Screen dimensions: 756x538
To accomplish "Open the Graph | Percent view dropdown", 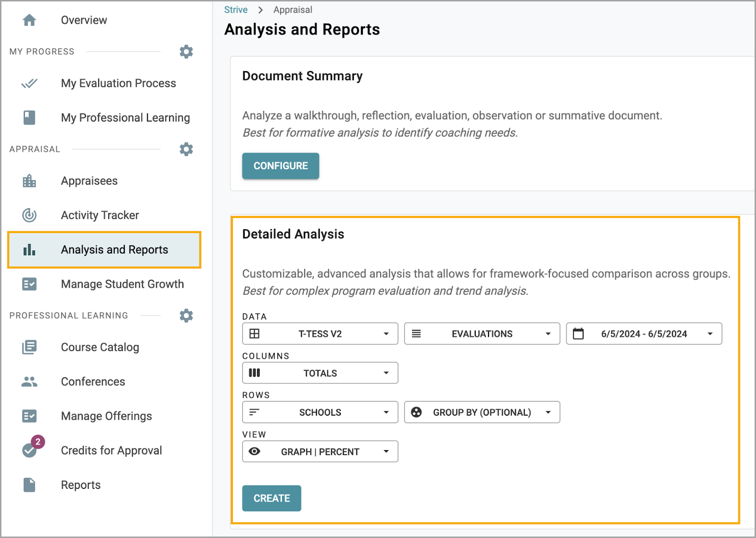I will coord(320,451).
